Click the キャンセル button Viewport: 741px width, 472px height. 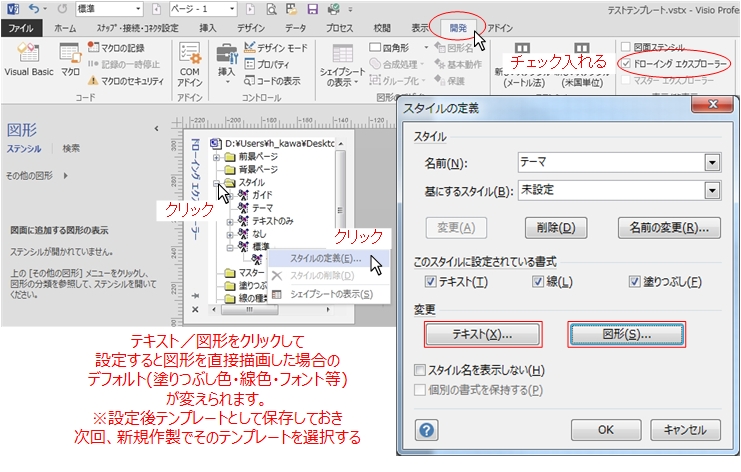tap(685, 430)
